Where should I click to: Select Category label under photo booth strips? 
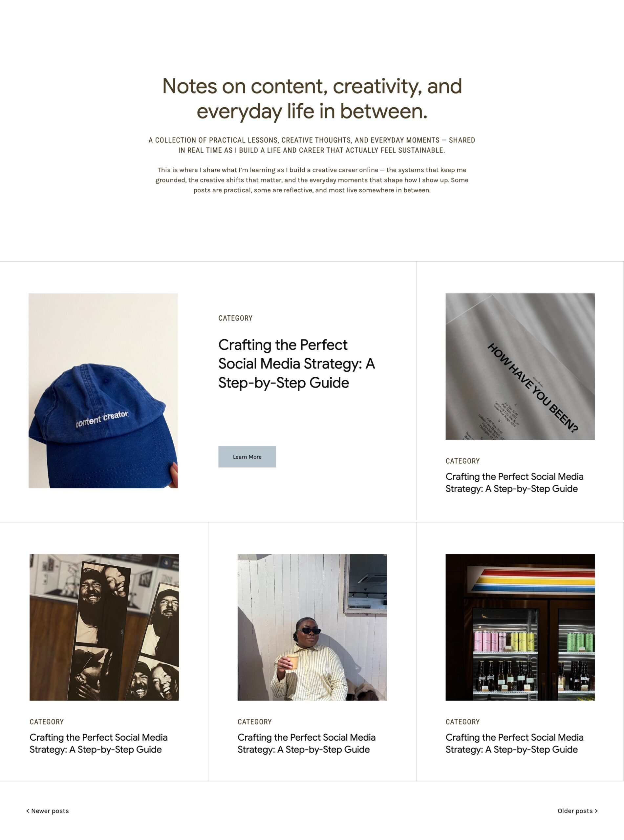point(47,722)
